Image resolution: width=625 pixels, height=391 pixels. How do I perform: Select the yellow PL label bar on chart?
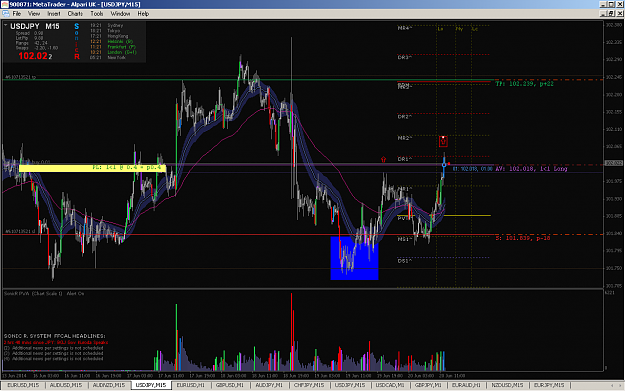92,168
